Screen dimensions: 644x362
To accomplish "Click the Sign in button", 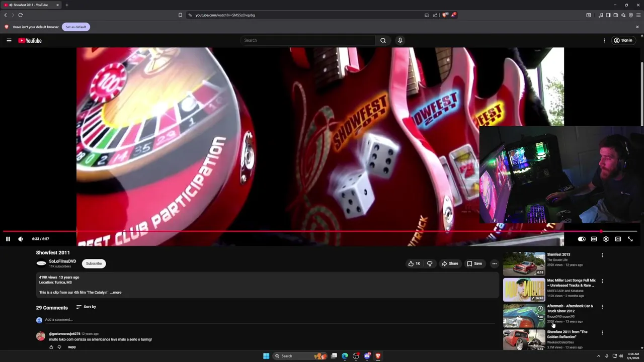I will coord(623,40).
